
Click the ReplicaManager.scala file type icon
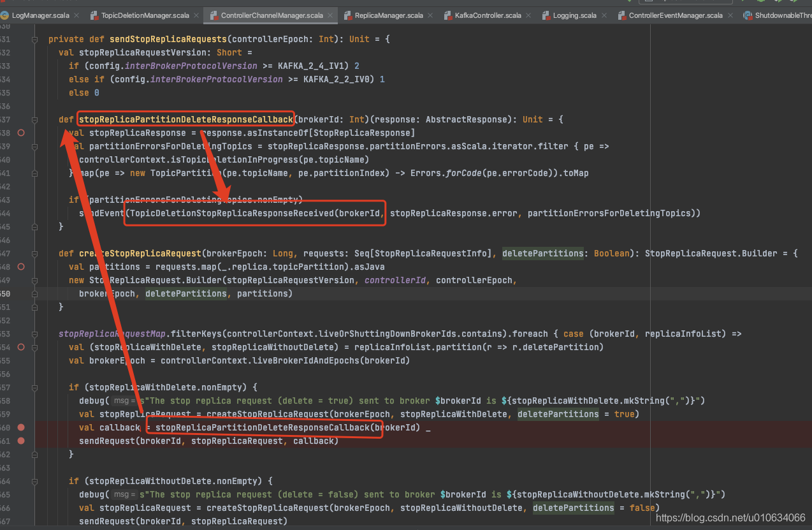pos(347,15)
